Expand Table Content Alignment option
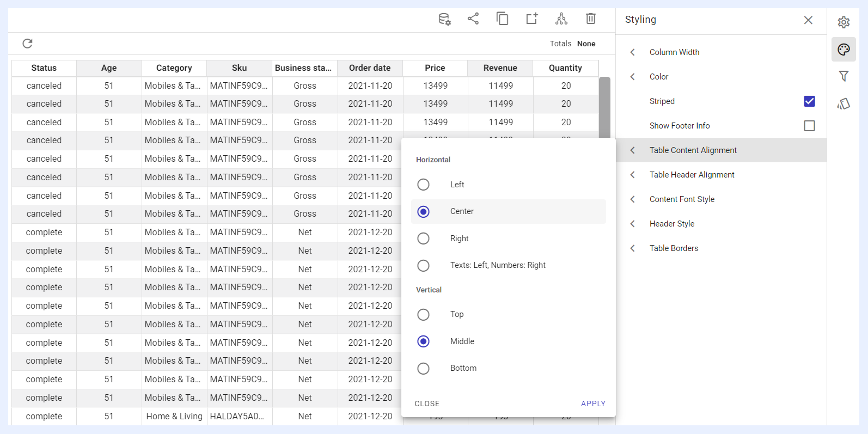Viewport: 868px width, 434px height. tap(721, 150)
